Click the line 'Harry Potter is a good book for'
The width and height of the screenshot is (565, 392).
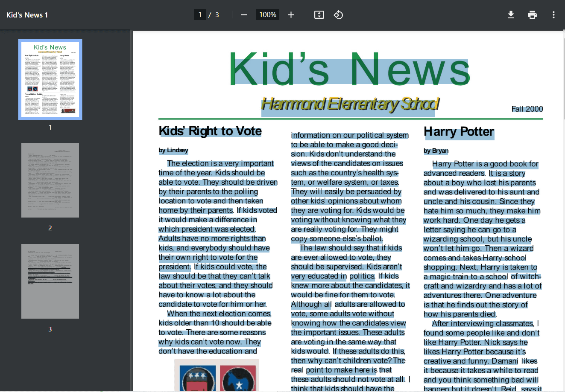click(485, 164)
